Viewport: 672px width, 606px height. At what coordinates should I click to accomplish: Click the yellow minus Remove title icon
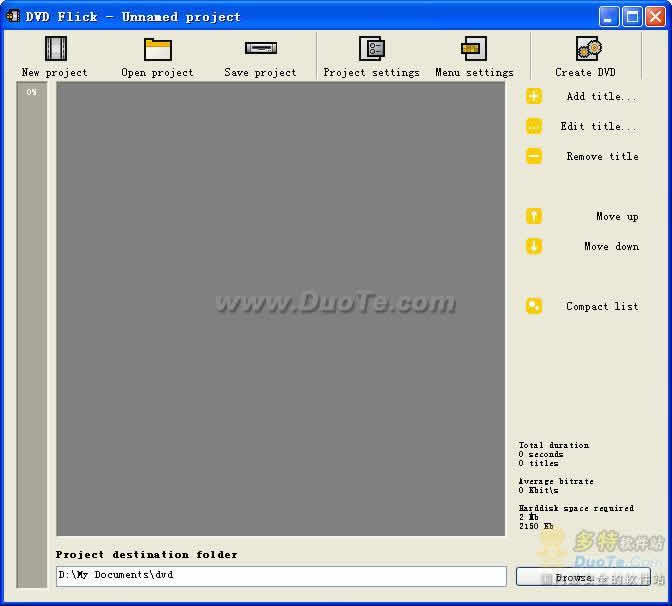coord(534,156)
